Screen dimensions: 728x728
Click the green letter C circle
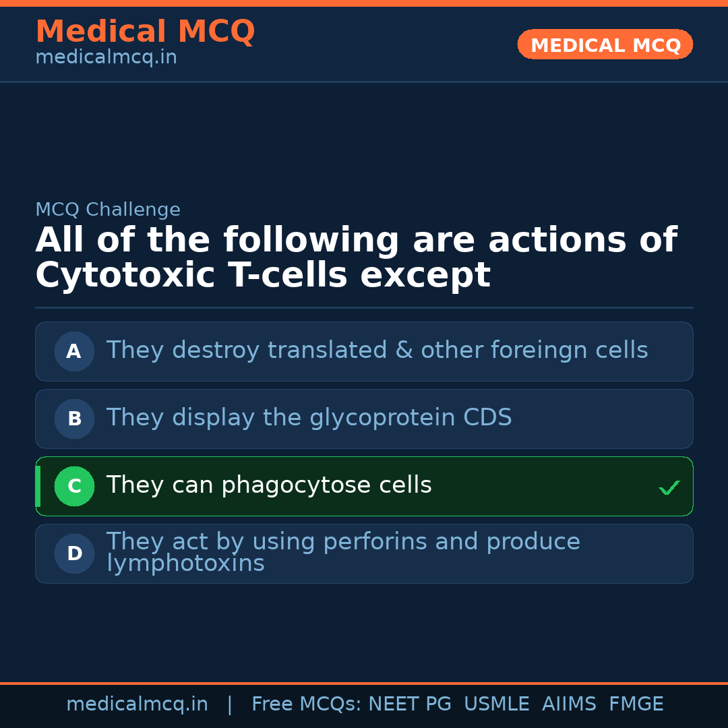pyautogui.click(x=74, y=486)
